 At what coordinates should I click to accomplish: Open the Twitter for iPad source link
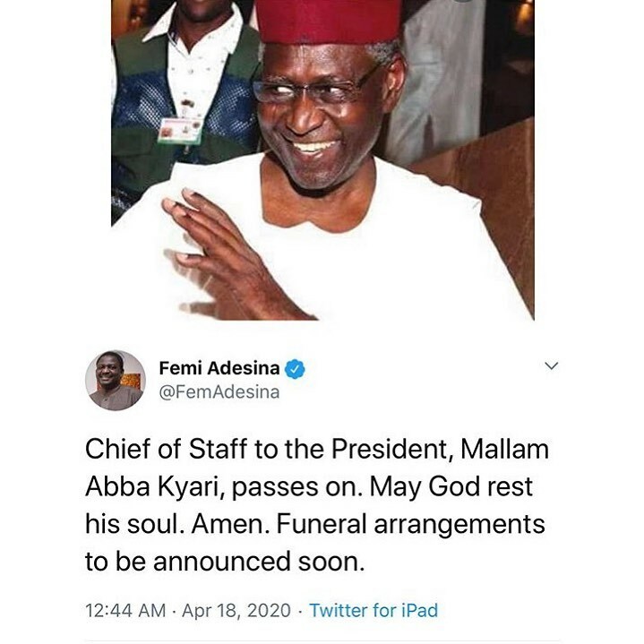pyautogui.click(x=374, y=610)
